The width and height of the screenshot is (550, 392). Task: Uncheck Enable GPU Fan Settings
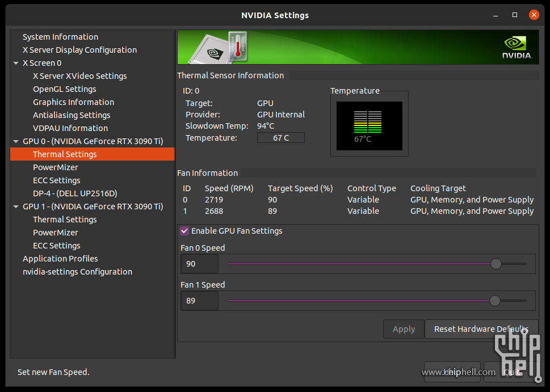point(184,231)
